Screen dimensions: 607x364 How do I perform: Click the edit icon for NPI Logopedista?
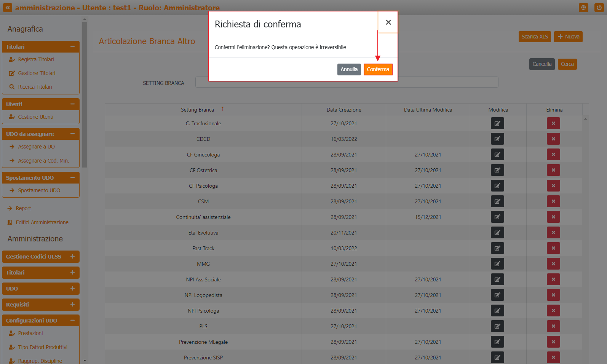coord(497,295)
